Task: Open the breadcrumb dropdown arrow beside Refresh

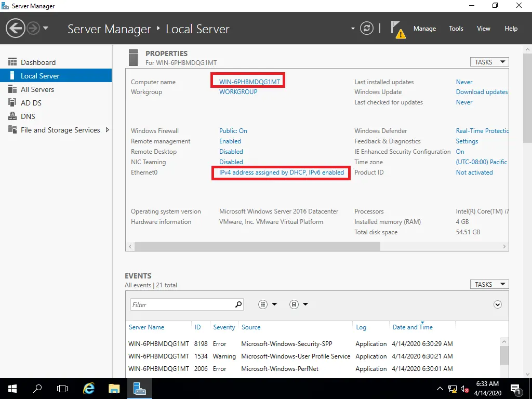Action: click(353, 29)
